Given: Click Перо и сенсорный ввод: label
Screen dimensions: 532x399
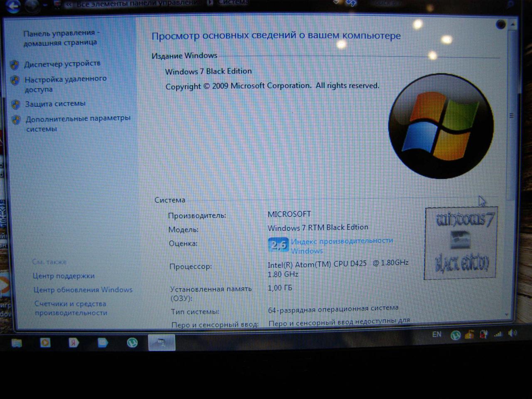Looking at the screenshot, I should [214, 325].
